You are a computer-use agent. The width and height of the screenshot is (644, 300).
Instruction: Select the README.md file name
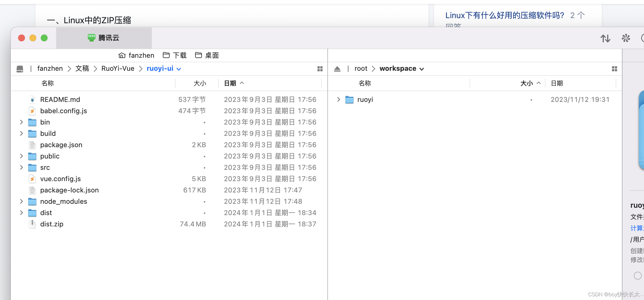click(60, 100)
